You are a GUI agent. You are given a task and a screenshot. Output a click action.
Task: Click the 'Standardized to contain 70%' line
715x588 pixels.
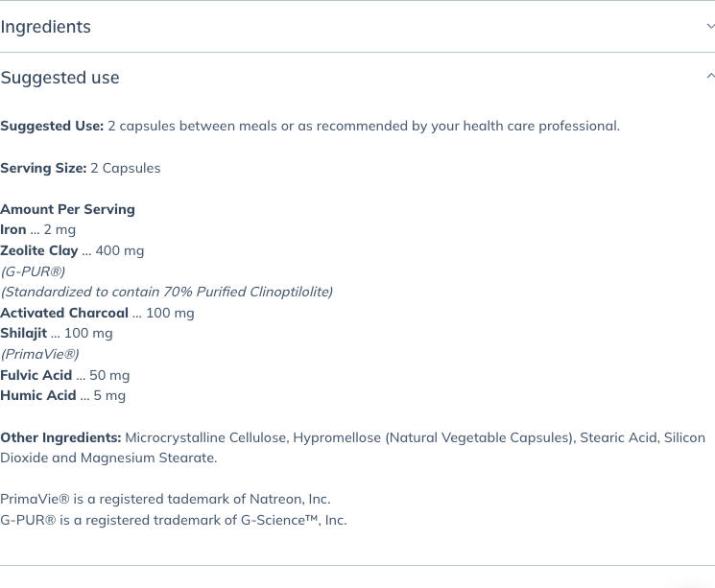(166, 292)
